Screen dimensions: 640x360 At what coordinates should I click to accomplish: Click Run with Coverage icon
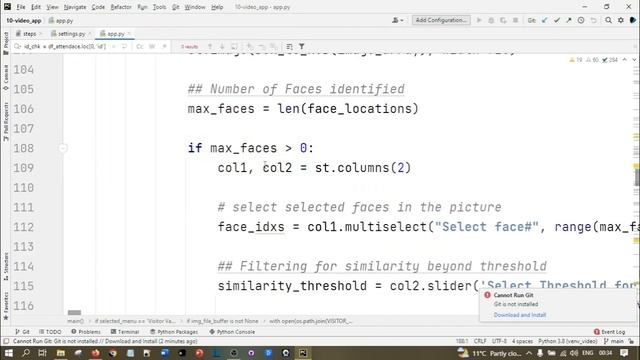point(503,20)
